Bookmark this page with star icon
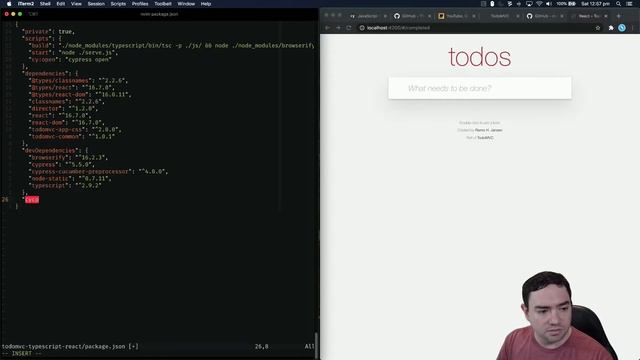This screenshot has height=360, width=640. tap(598, 28)
